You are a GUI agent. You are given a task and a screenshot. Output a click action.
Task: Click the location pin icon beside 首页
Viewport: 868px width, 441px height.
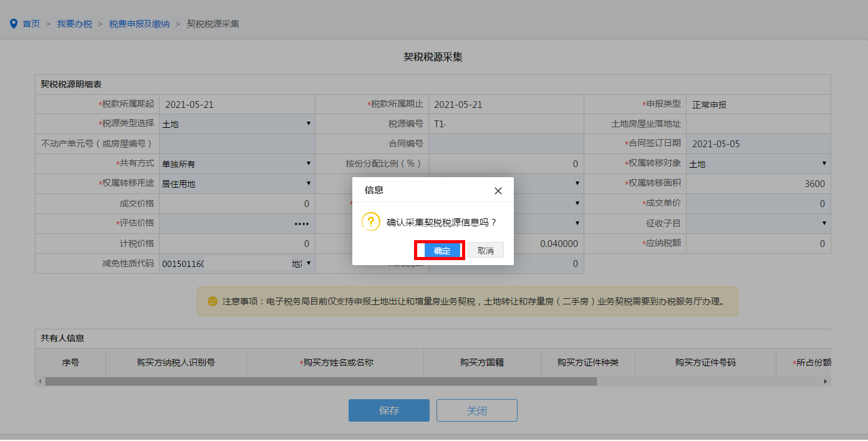tap(14, 24)
